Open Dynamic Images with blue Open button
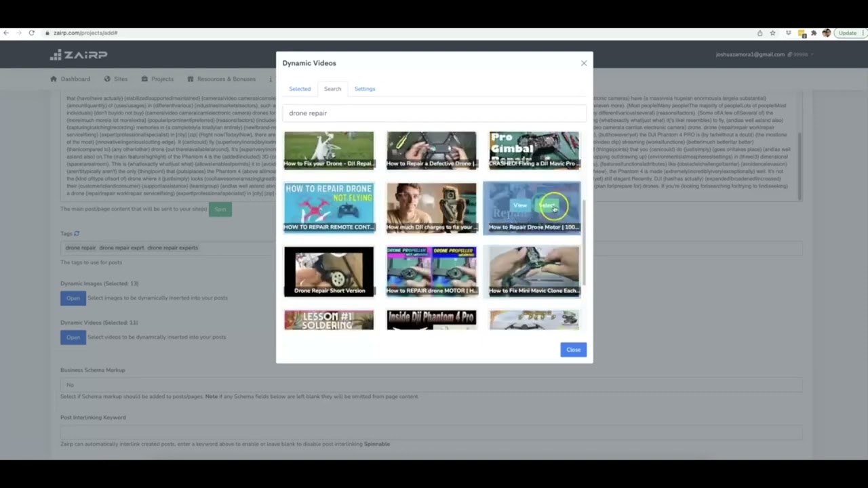 click(73, 298)
